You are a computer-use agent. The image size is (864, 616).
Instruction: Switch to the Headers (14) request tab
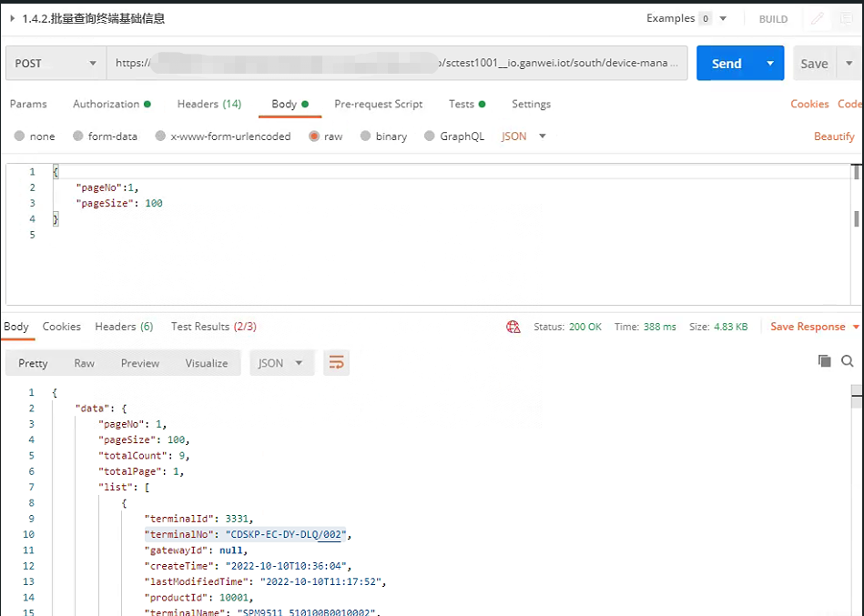click(208, 104)
